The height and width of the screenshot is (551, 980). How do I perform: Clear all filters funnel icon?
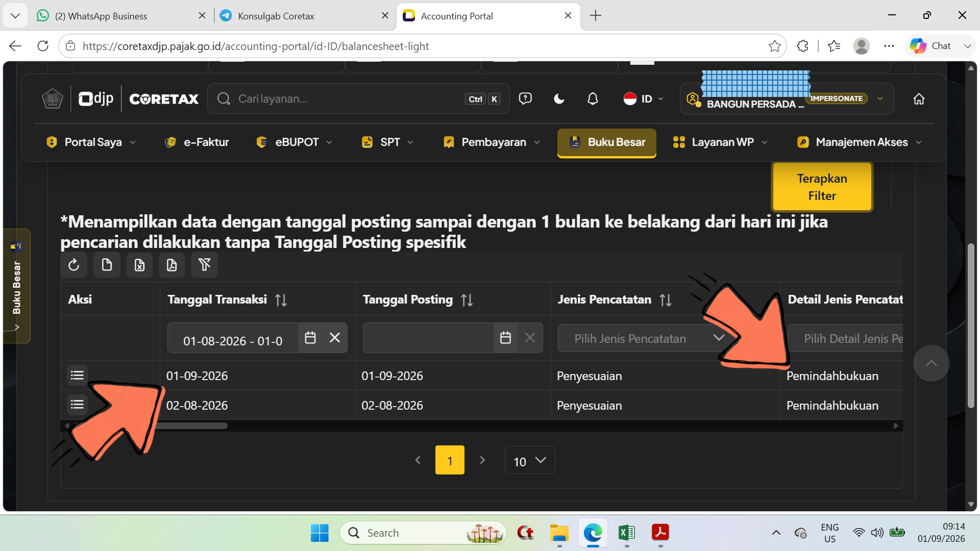205,265
